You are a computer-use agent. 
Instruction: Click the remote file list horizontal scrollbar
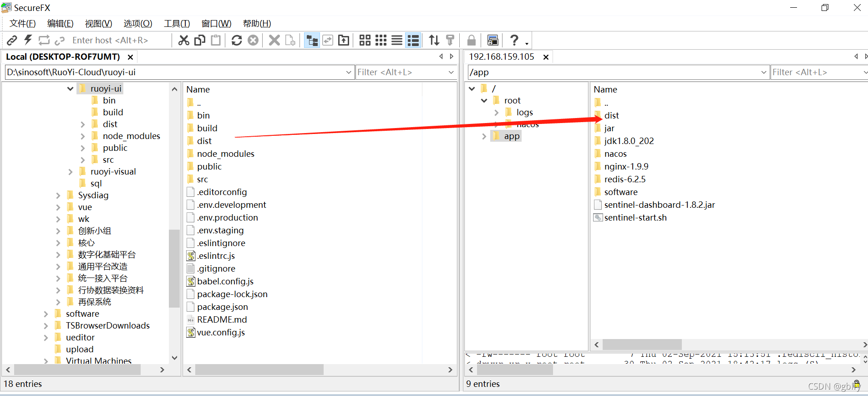click(642, 345)
